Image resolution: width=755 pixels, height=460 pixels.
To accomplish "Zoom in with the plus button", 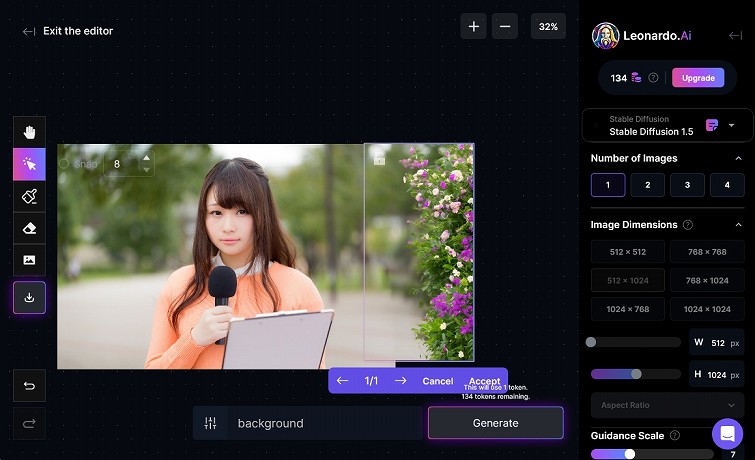I will pyautogui.click(x=474, y=26).
